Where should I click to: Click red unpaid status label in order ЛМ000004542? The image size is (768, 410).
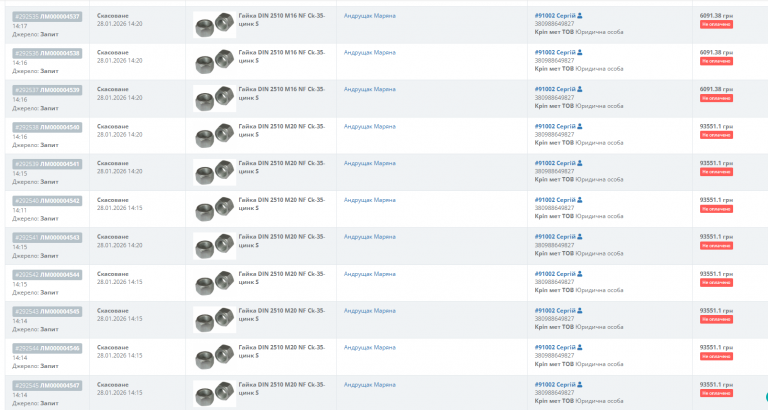coord(716,209)
